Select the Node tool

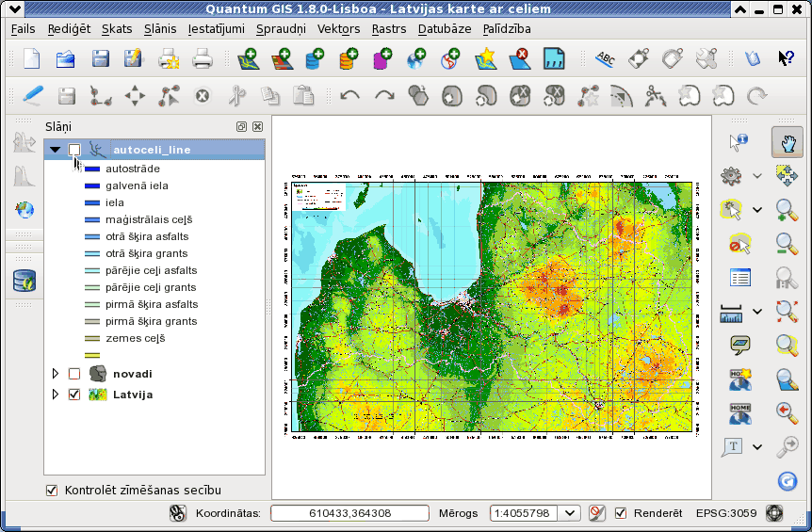click(x=169, y=96)
